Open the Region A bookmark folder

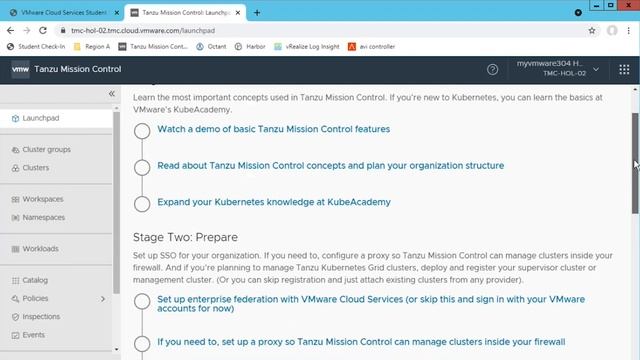click(x=92, y=47)
